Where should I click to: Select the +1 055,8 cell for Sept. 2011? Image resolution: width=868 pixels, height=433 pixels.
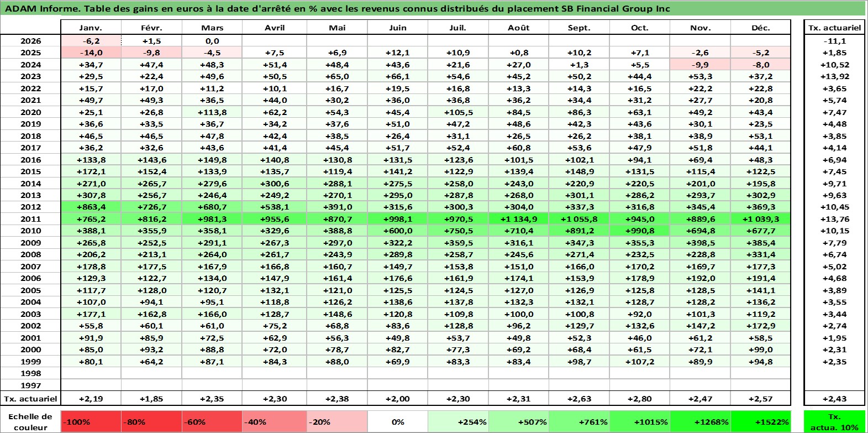point(579,219)
